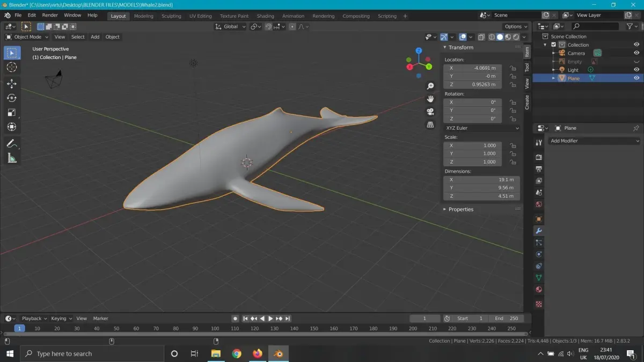The image size is (644, 362).
Task: Toggle the Collection exclude checkbox in outliner
Action: [554, 45]
